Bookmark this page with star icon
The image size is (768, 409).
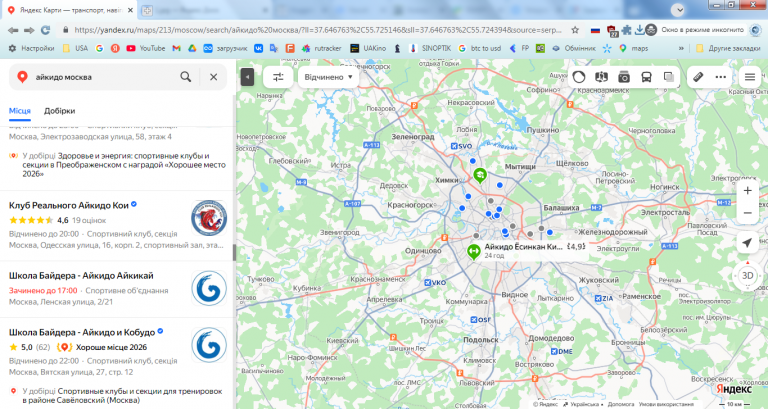575,30
